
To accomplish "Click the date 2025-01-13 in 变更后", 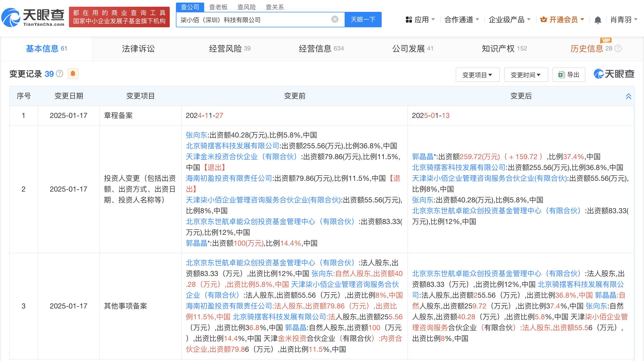I will (431, 115).
